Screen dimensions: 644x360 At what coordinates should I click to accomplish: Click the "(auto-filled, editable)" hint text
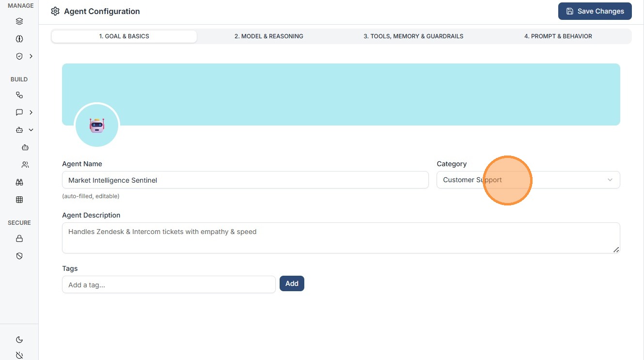[x=91, y=196]
